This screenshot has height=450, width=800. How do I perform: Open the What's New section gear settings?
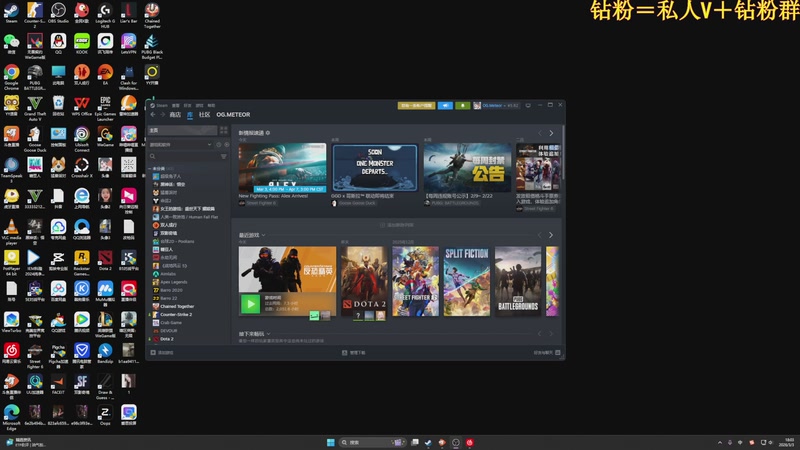coord(268,133)
